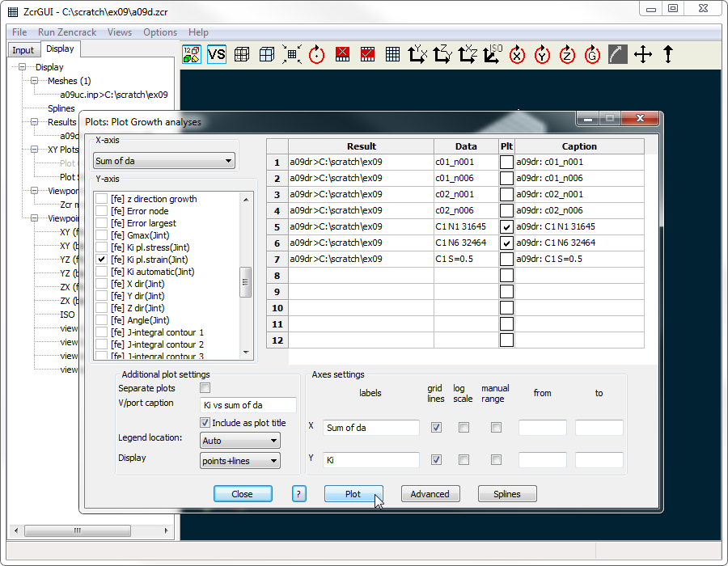
Task: Click the Splines button
Action: [x=507, y=493]
